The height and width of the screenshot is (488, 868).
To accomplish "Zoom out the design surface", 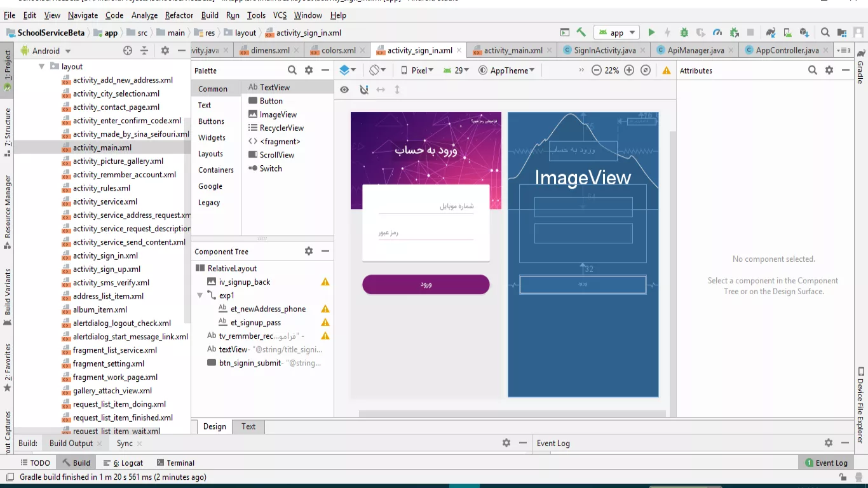I will (x=597, y=71).
